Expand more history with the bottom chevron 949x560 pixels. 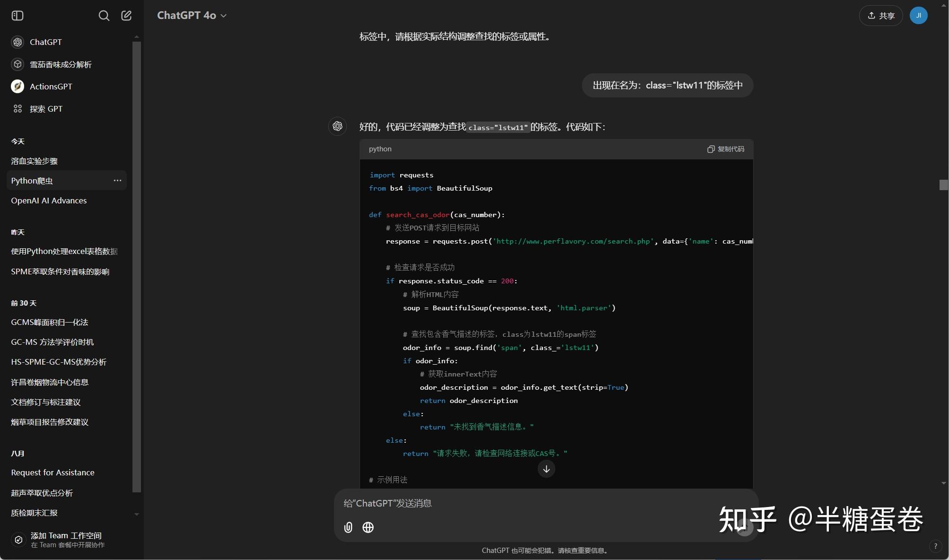[x=137, y=514]
